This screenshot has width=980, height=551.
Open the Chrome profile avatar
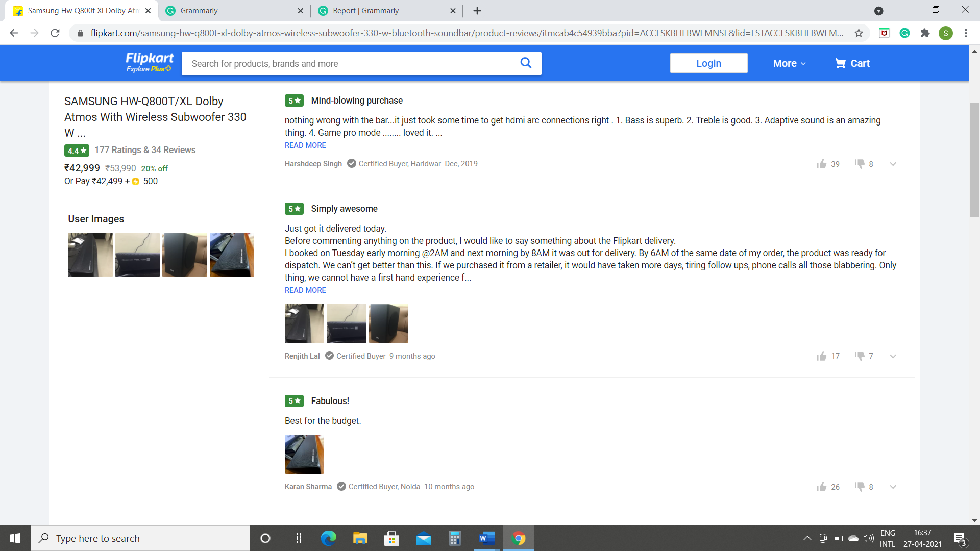[946, 33]
